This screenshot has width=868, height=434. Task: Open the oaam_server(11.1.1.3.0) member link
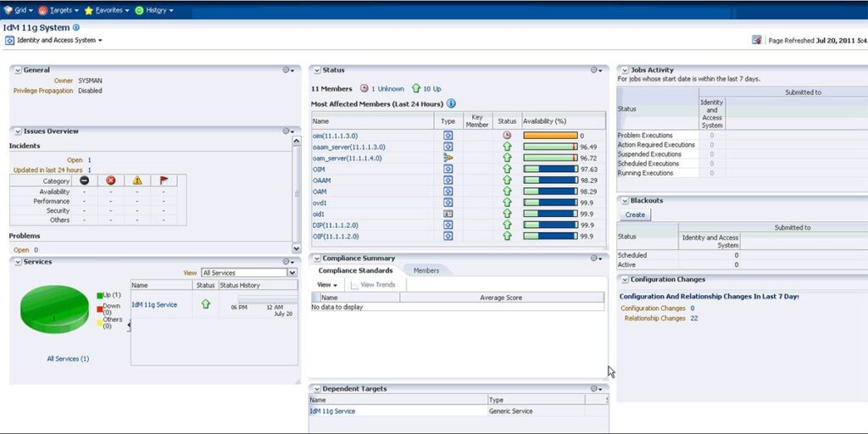[348, 147]
